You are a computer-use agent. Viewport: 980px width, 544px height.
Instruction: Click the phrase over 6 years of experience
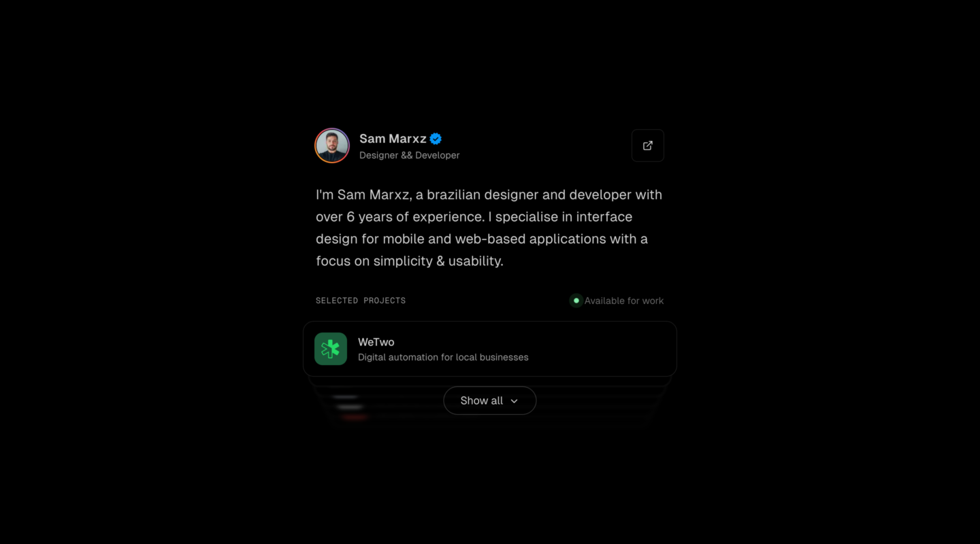point(401,217)
